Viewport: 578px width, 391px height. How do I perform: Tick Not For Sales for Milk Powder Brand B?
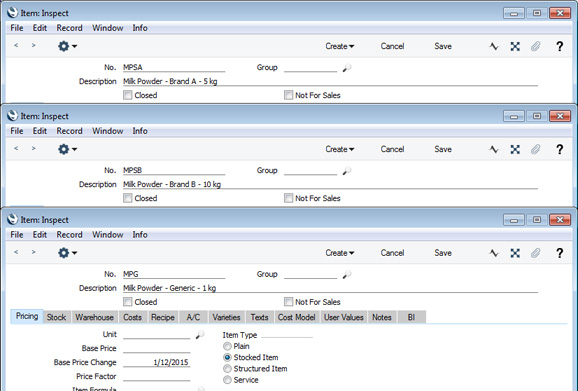point(288,198)
